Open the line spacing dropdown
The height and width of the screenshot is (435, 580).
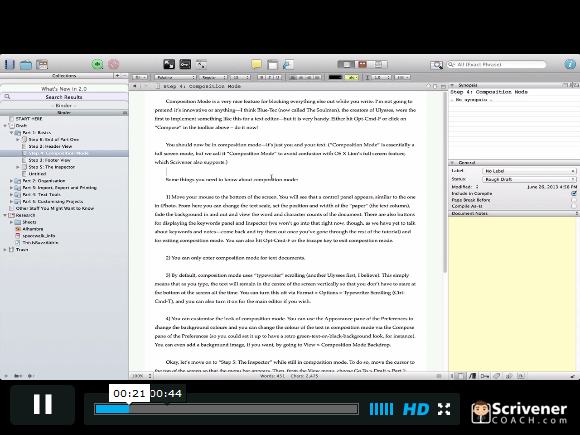pyautogui.click(x=381, y=77)
